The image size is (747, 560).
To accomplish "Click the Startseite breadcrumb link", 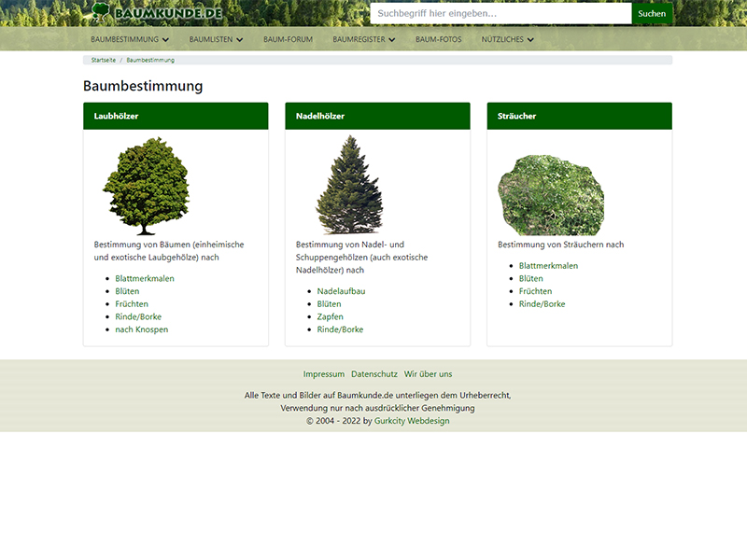I will 105,60.
